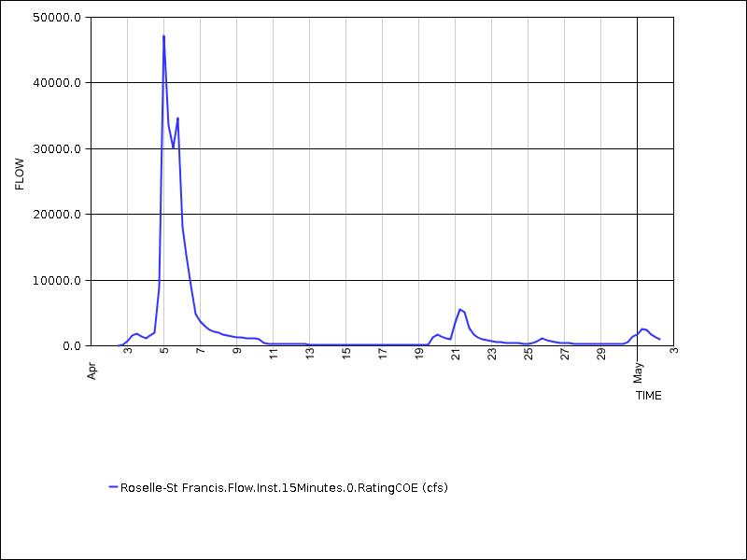Click the May month axis label
The width and height of the screenshot is (747, 560).
point(638,372)
